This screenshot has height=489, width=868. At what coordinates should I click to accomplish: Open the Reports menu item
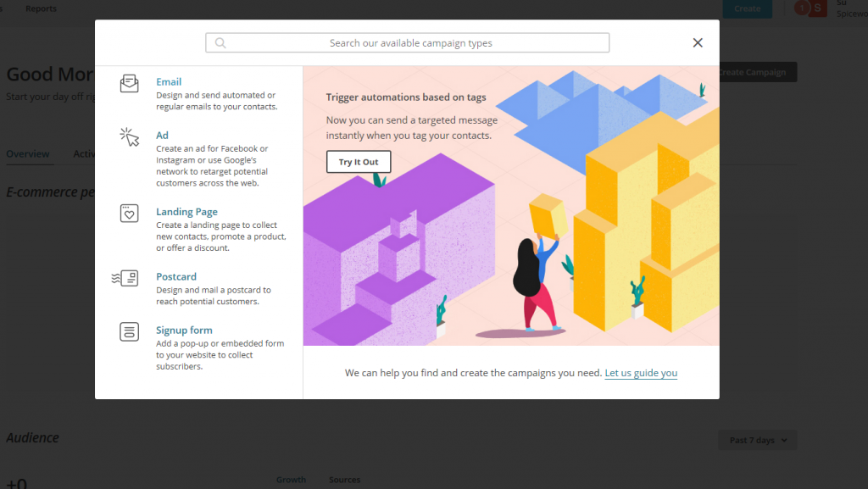click(41, 8)
